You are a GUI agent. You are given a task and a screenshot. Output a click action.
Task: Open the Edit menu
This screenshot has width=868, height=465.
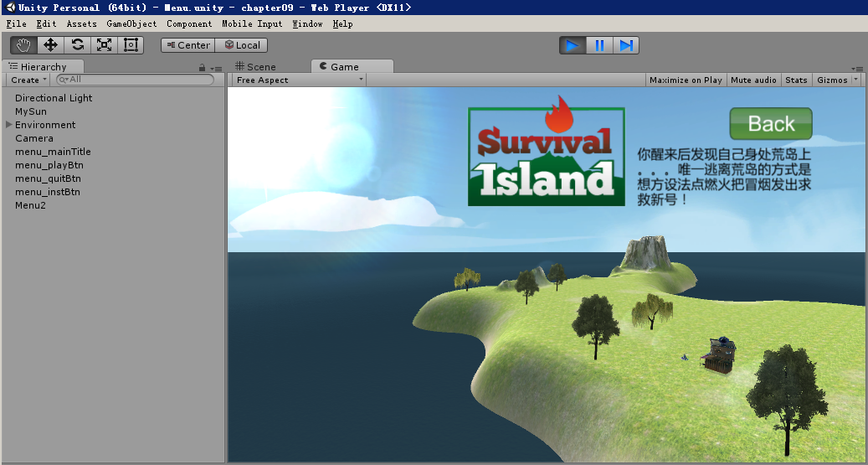tap(47, 23)
